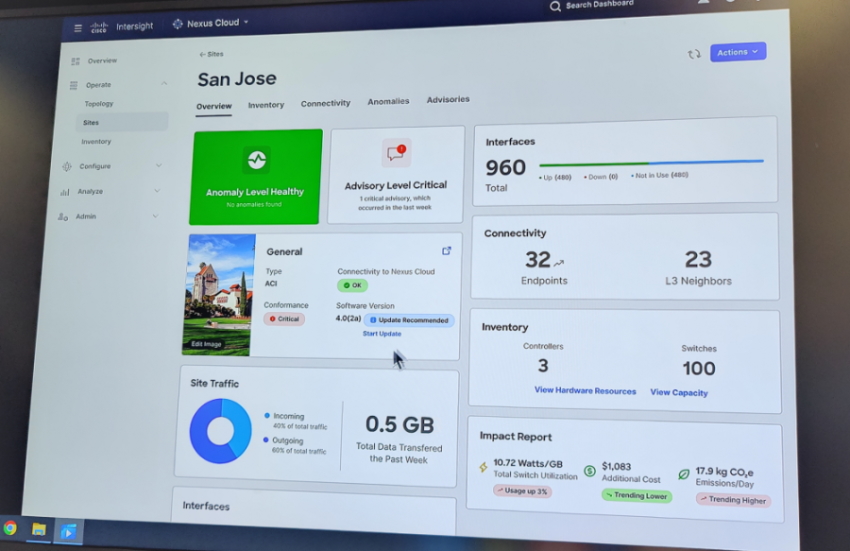The width and height of the screenshot is (850, 551).
Task: Switch to the Anomalies tab
Action: click(x=388, y=101)
